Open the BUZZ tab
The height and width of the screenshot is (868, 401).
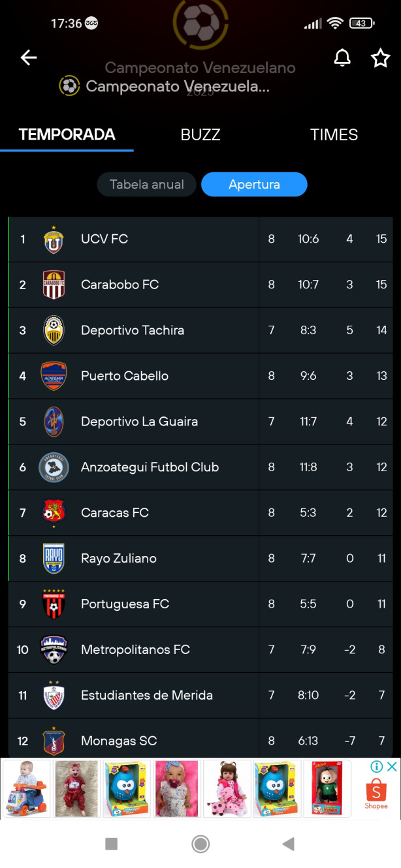pyautogui.click(x=200, y=134)
